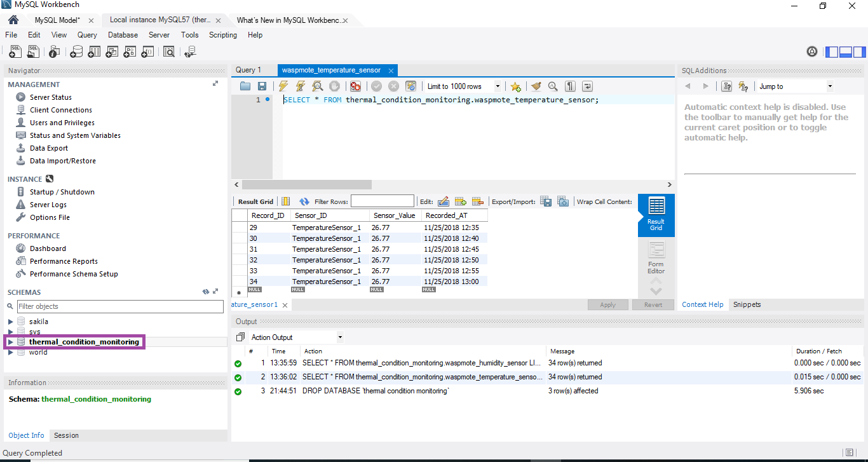Expand the sys schema
The image size is (868, 462).
click(10, 332)
